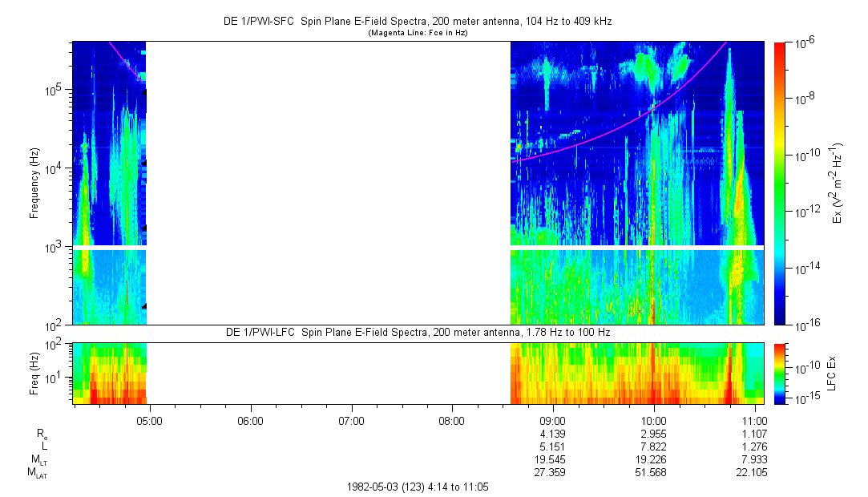This screenshot has width=868, height=497.
Task: Click the 10^-12 colorbar tick label
Action: [806, 212]
